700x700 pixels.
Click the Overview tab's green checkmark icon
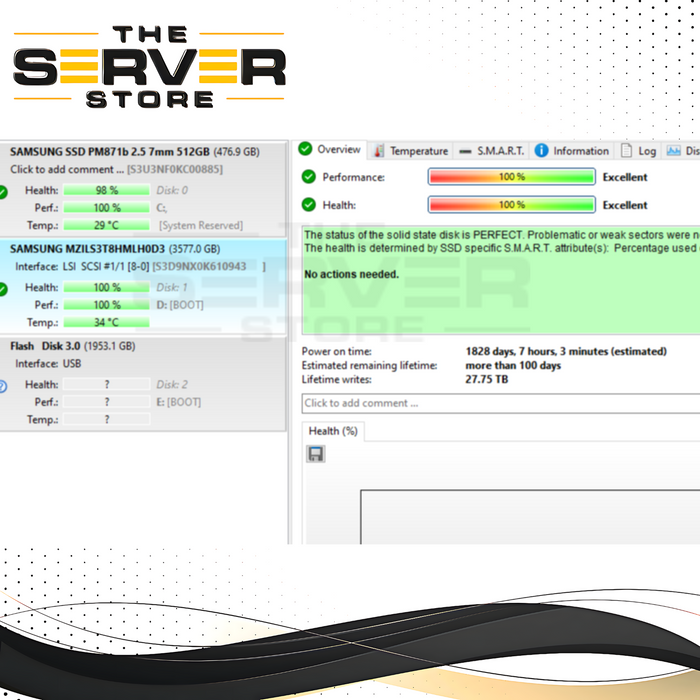point(306,150)
